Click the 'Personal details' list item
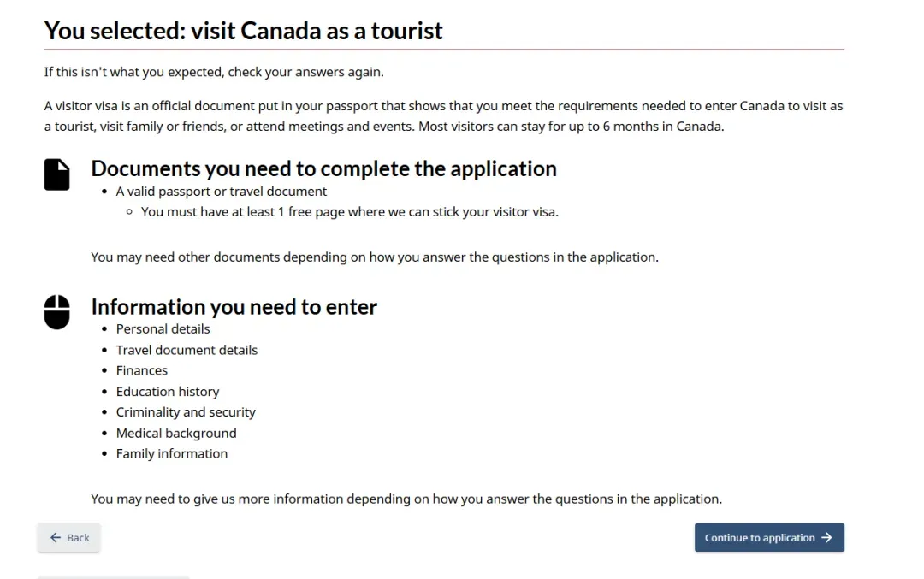 pyautogui.click(x=163, y=329)
